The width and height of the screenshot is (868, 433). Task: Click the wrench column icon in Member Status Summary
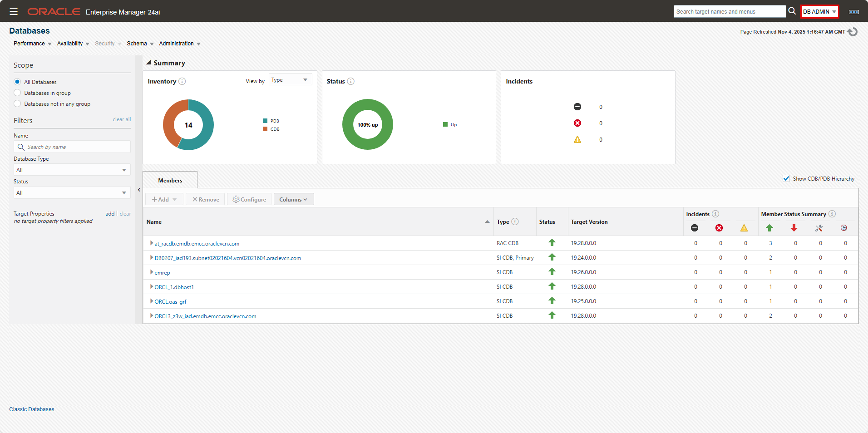click(x=819, y=228)
